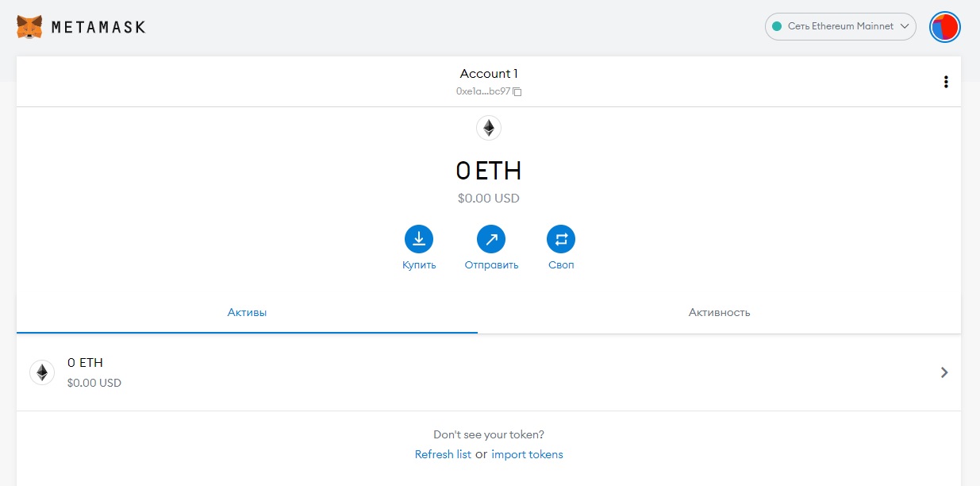The height and width of the screenshot is (486, 980).
Task: Click the Своп label
Action: [x=561, y=265]
